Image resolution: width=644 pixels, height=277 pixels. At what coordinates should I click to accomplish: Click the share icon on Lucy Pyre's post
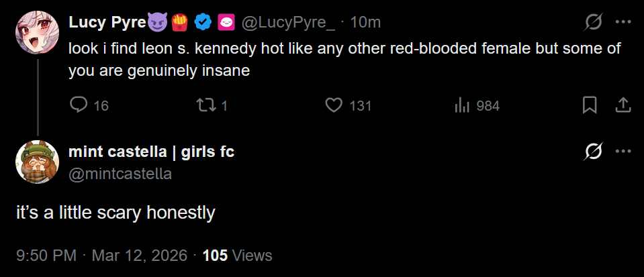623,105
